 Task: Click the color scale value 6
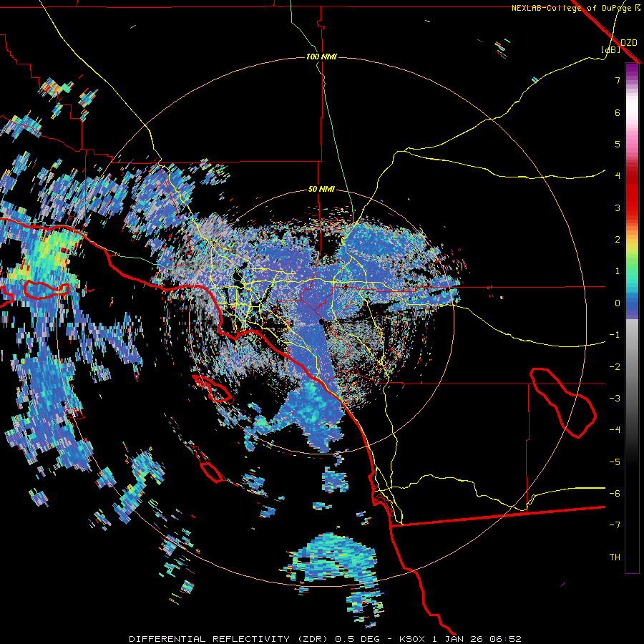pyautogui.click(x=618, y=112)
